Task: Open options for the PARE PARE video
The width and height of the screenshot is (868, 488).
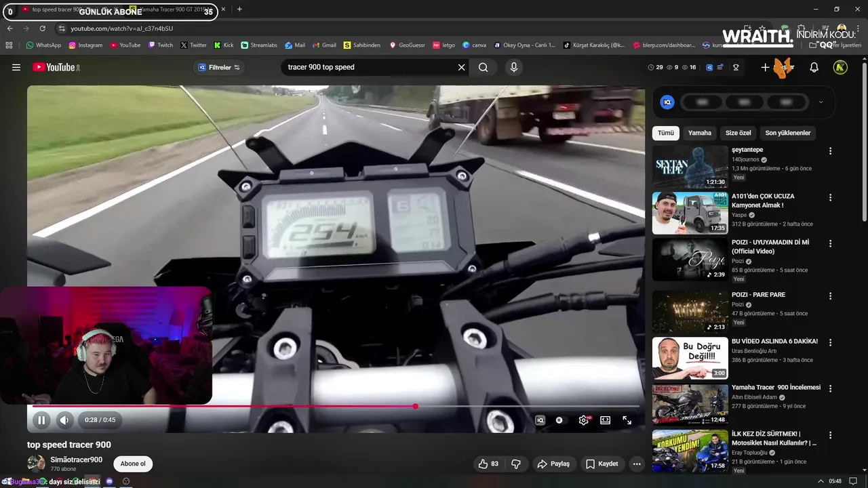Action: 830,296
